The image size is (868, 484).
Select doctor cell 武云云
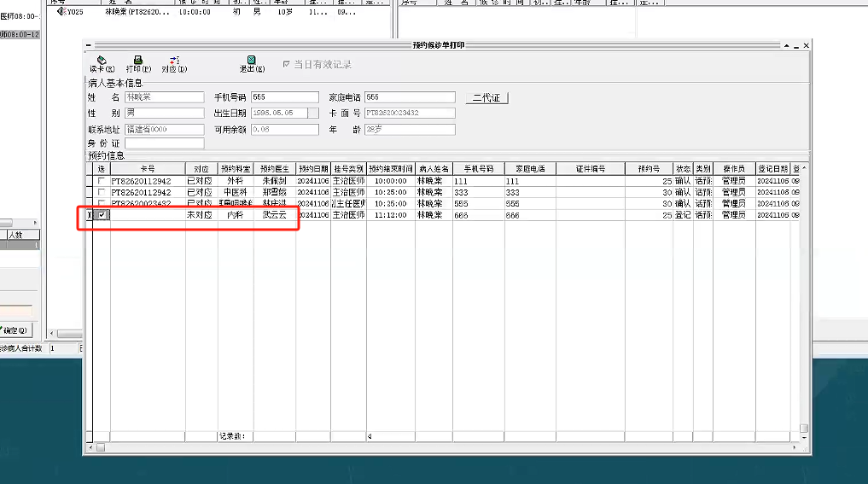coord(275,215)
